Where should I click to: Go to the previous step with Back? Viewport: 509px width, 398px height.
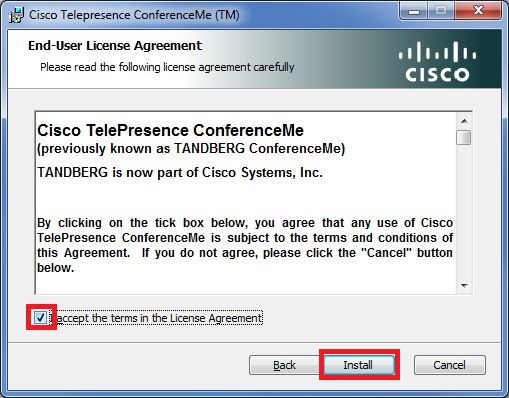point(284,365)
